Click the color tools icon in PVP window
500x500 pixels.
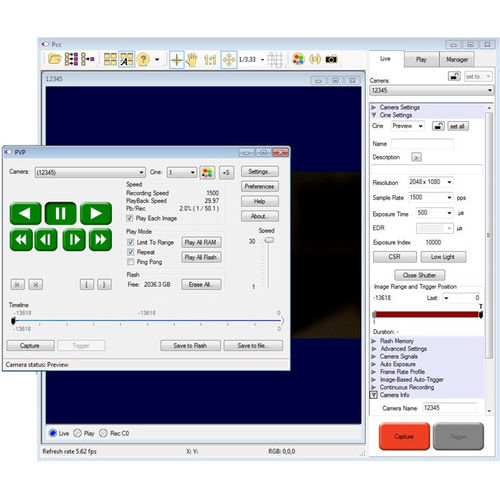(x=207, y=172)
